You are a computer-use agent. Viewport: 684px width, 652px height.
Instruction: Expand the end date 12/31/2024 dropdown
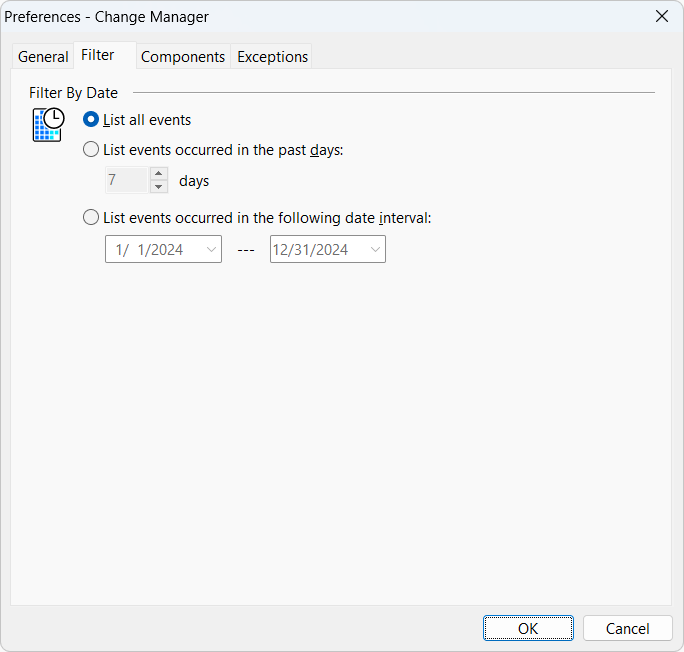(375, 250)
